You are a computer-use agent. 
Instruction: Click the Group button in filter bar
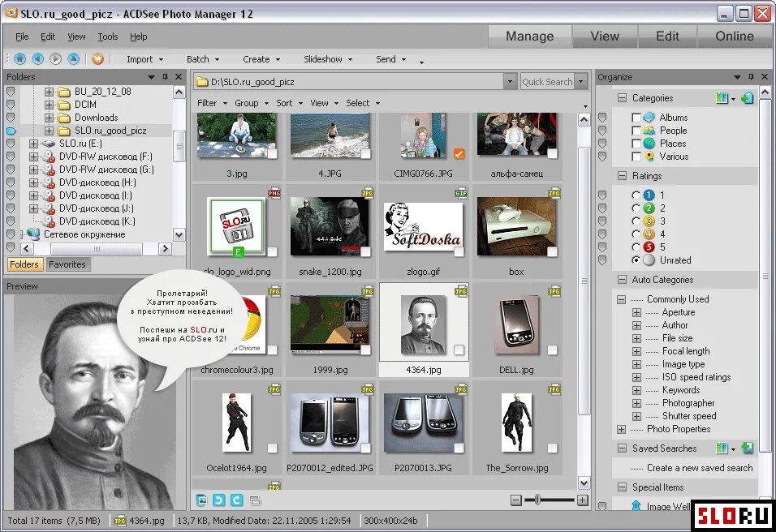tap(252, 103)
